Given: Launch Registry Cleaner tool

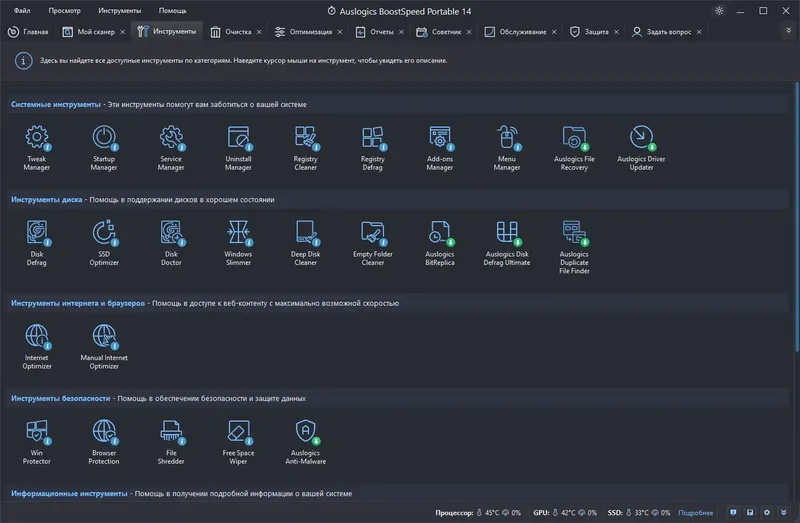Looking at the screenshot, I should tap(306, 147).
